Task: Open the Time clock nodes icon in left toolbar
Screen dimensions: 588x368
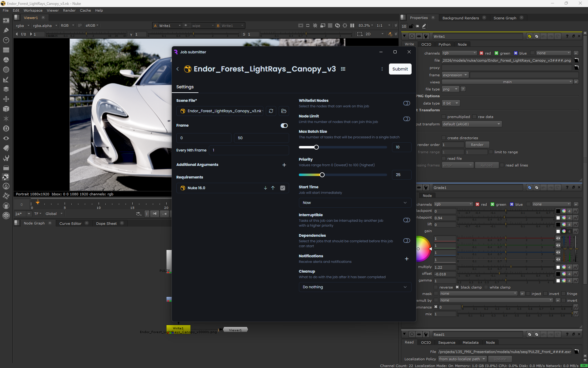Action: (x=6, y=40)
